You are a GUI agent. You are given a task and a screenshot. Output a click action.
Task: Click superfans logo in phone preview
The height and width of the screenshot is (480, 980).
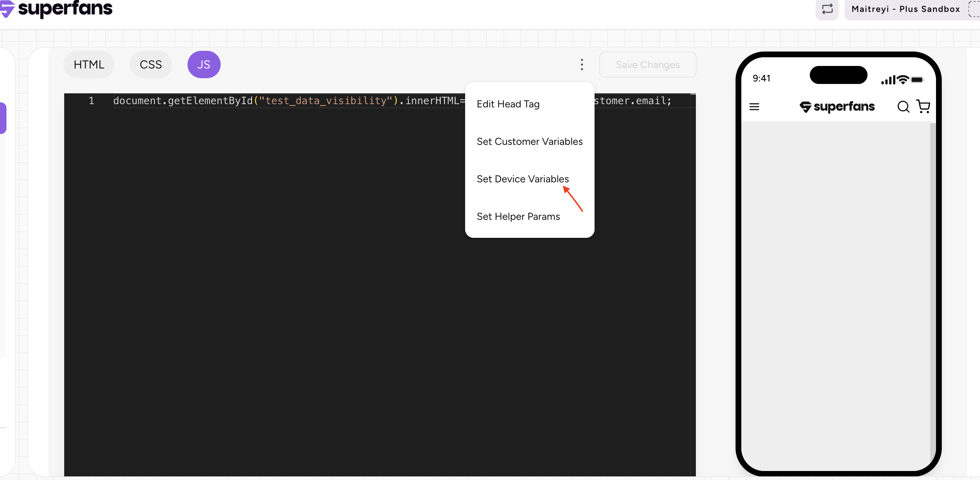click(836, 107)
